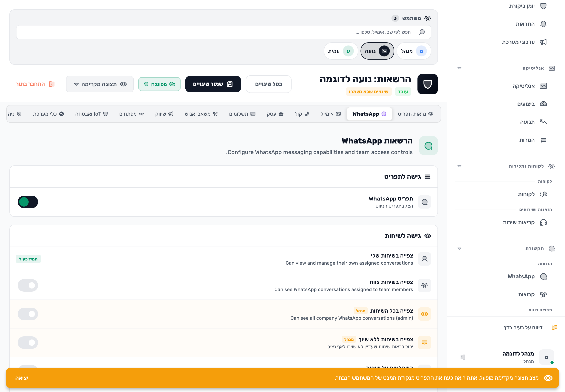Switch to the נראות תפריט tab
Image resolution: width=565 pixels, height=392 pixels.
coord(416,114)
